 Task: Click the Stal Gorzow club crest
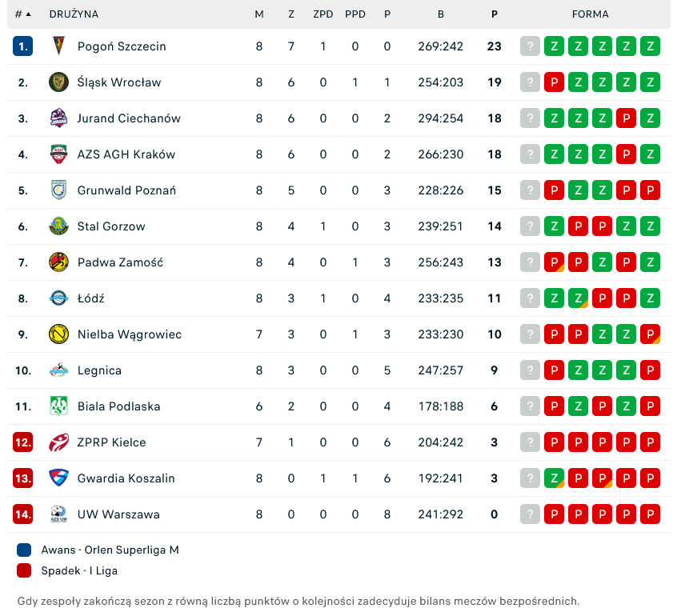tap(58, 226)
